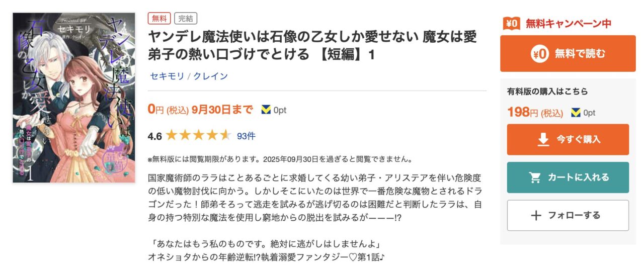644x273 pixels.
Task: Select the 無料 tag above the title
Action: [159, 19]
